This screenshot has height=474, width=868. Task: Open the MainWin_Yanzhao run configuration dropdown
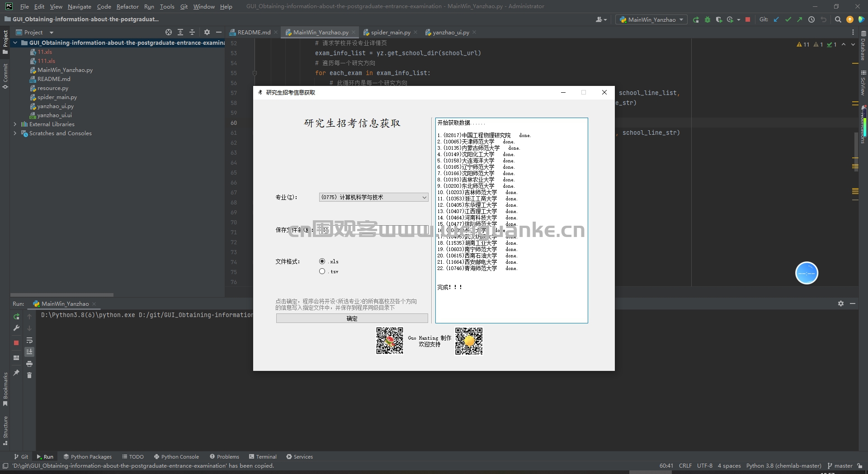651,19
